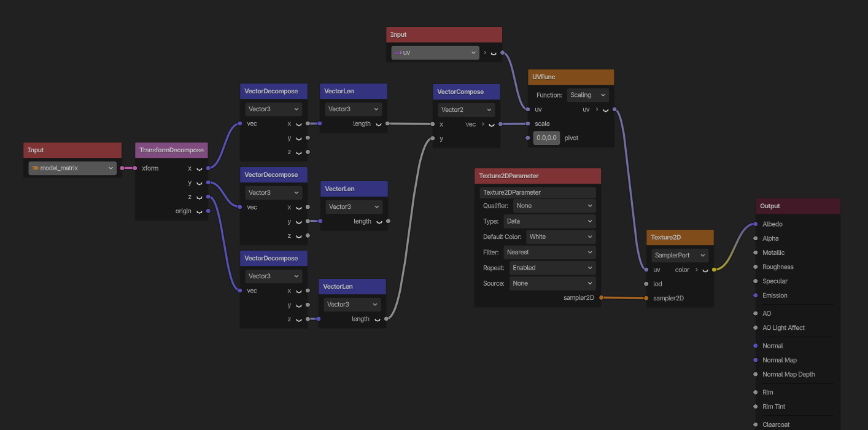Screen dimensions: 868x430
Task: Expand the color output arrow on Texture2D
Action: tap(696, 270)
